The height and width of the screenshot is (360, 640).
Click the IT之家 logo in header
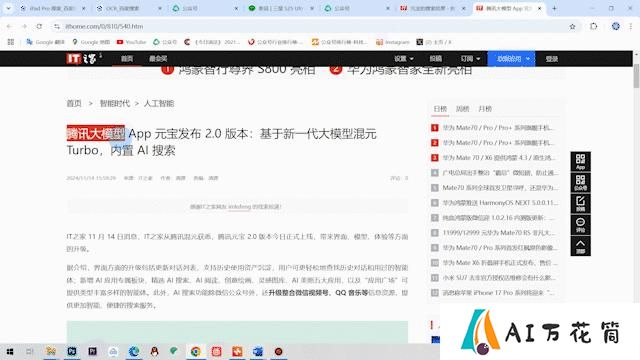[82, 59]
